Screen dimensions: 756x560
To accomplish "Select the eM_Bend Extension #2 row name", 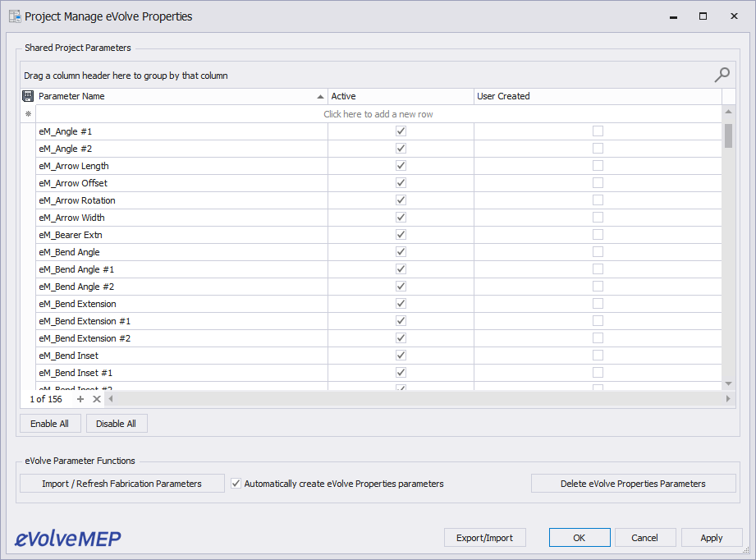I will click(x=85, y=338).
